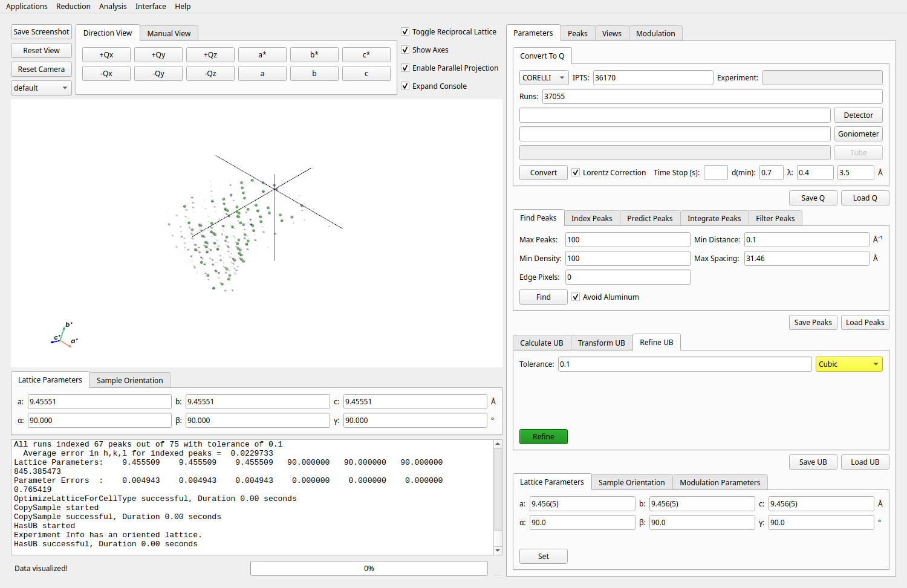This screenshot has width=907, height=588.
Task: View along c* axis
Action: point(366,54)
